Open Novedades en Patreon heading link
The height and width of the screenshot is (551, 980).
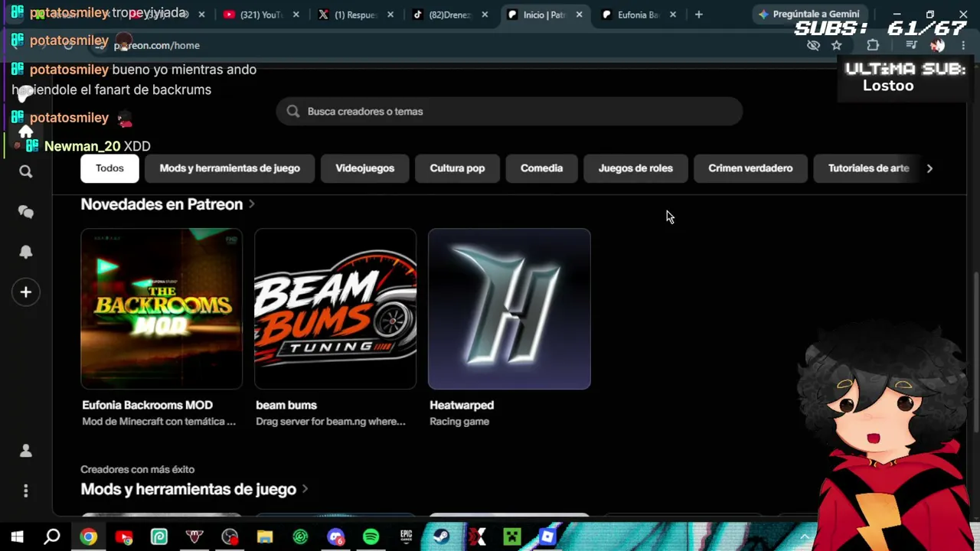pyautogui.click(x=162, y=204)
